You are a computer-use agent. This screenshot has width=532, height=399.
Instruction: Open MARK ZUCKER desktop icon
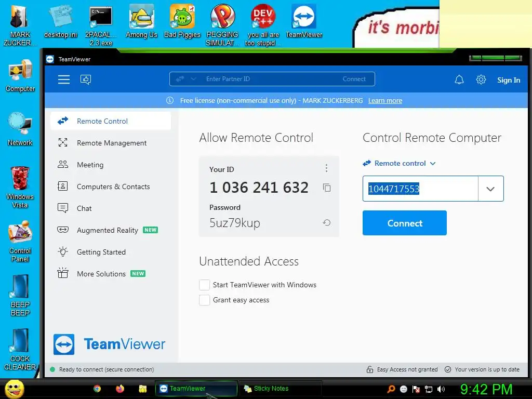20,24
